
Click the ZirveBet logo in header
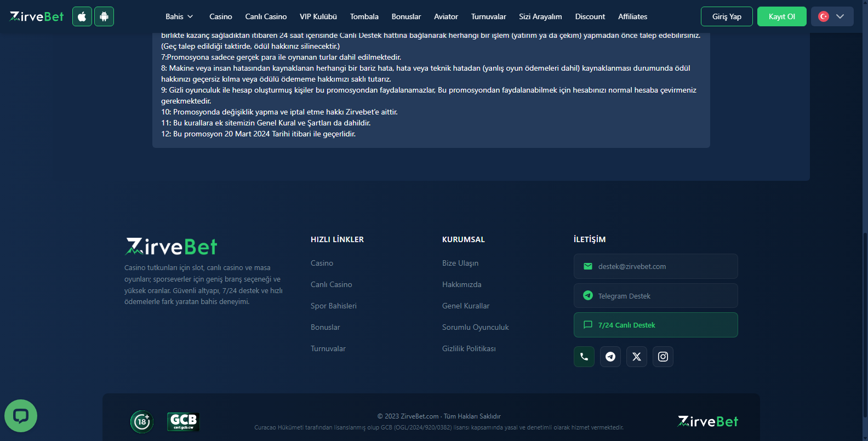37,16
